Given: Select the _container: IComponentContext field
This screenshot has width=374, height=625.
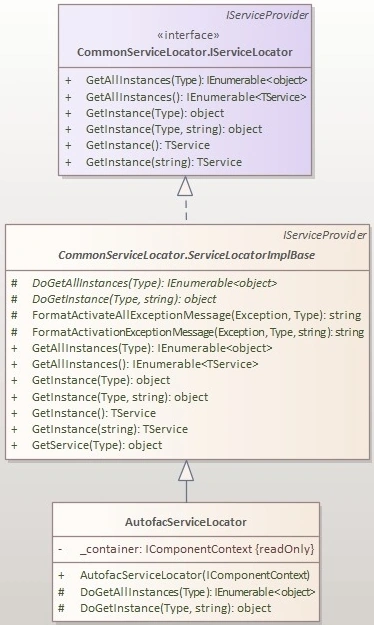Looking at the screenshot, I should [197, 549].
